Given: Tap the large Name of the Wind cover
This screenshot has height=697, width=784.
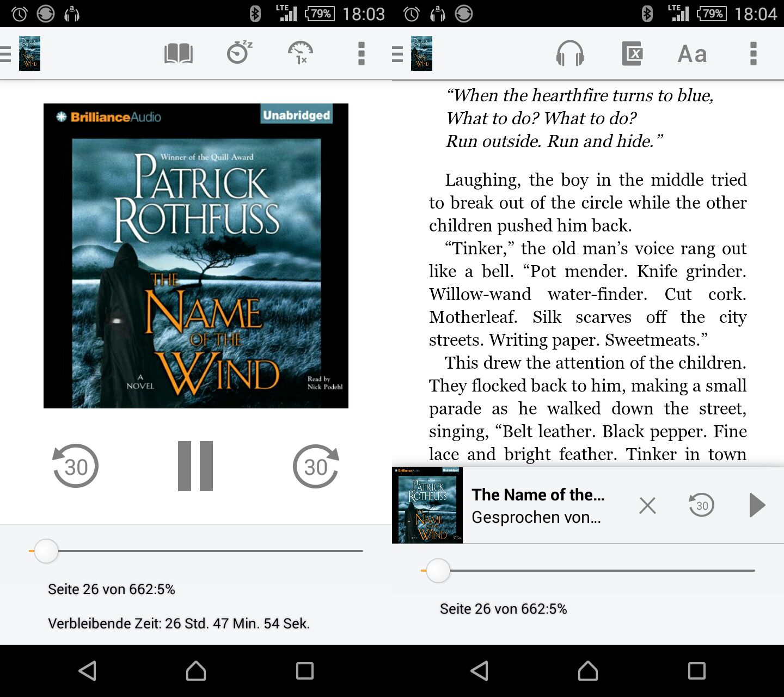Looking at the screenshot, I should pos(195,256).
